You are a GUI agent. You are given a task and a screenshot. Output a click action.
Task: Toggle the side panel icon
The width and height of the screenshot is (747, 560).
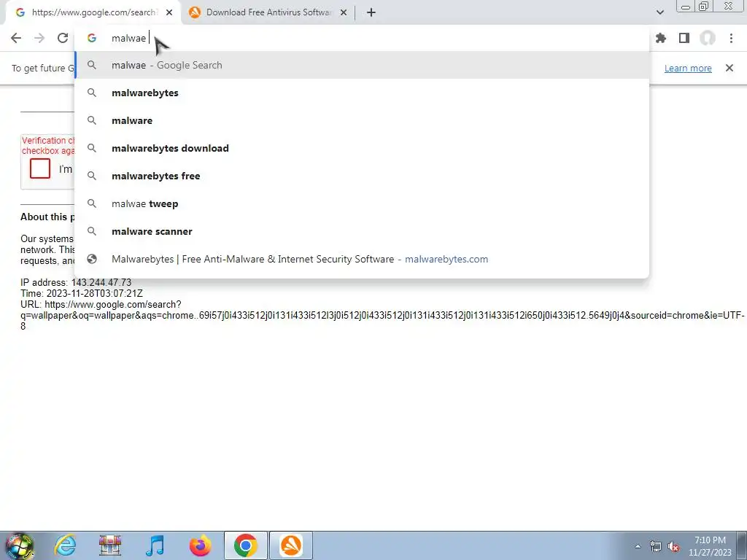tap(684, 38)
